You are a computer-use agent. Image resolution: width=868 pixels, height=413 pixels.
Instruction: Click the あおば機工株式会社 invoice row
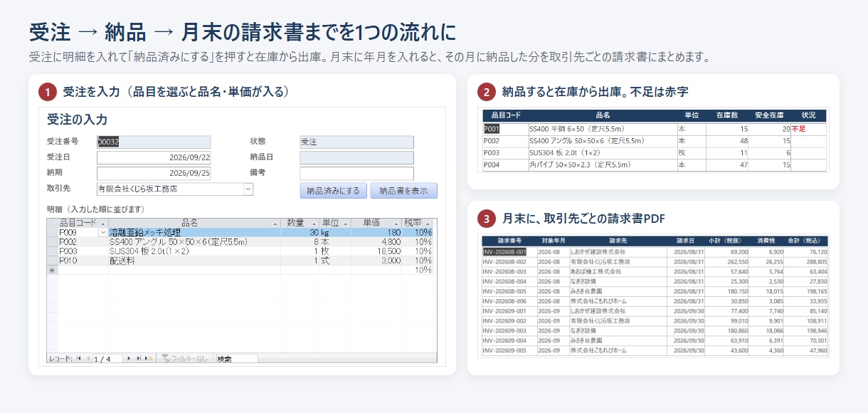point(655,271)
